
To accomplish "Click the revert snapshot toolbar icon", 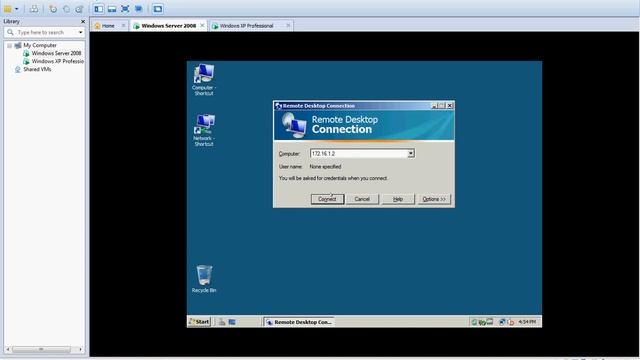I will [x=66, y=9].
